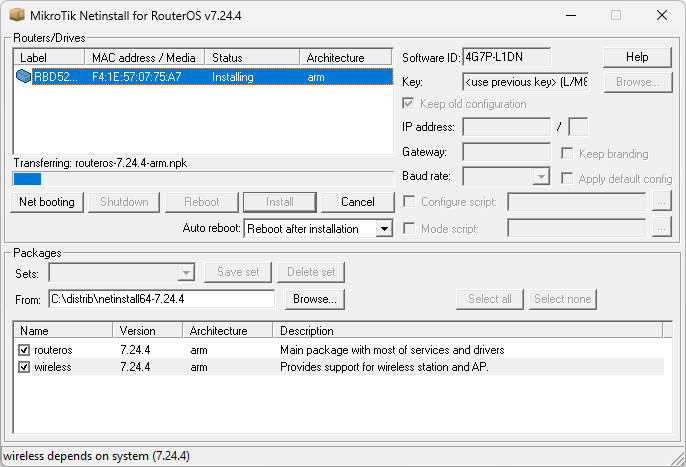This screenshot has height=467, width=686.
Task: Sort routers by Label column header
Action: click(49, 57)
